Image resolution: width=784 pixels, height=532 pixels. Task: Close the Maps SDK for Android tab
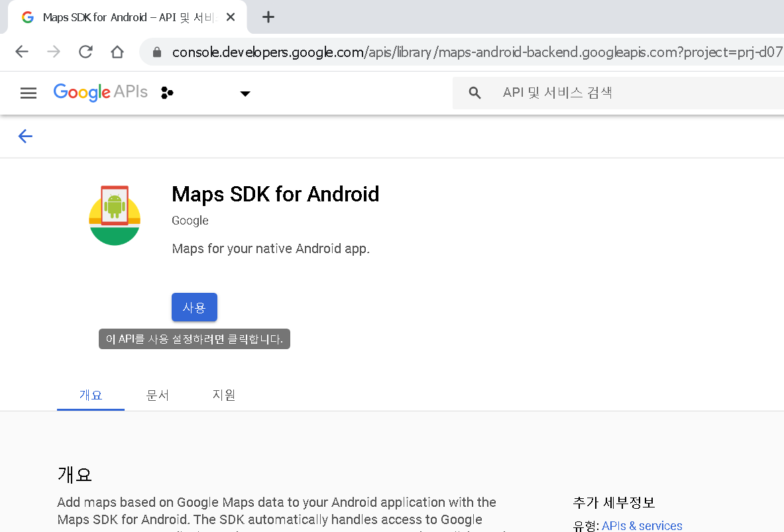coord(231,17)
